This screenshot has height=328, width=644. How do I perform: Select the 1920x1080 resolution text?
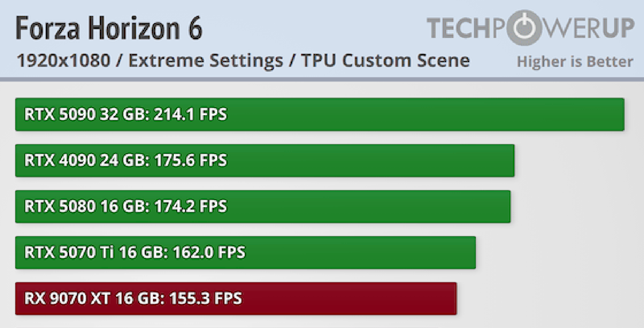[x=63, y=61]
